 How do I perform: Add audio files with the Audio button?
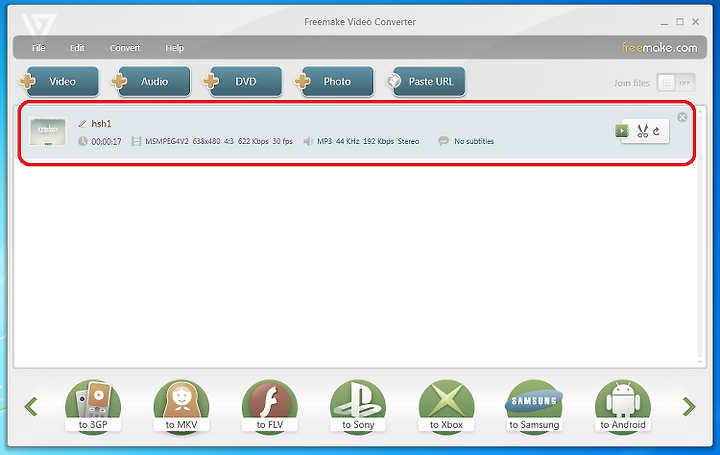pos(151,81)
